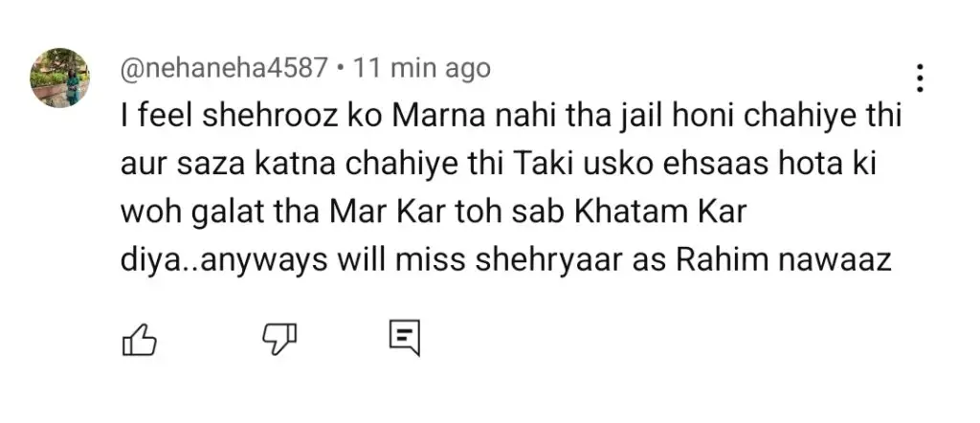
Task: Select the first line starting "I feel shehrooz"
Action: [x=511, y=117]
